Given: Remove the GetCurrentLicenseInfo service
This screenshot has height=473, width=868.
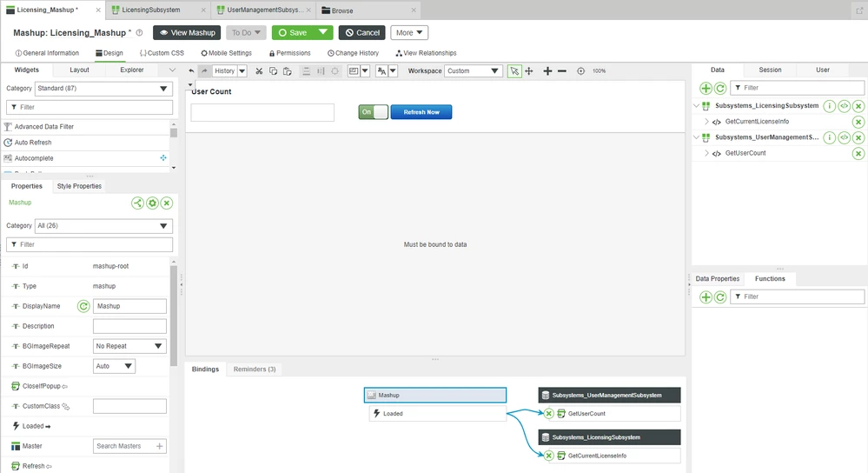Looking at the screenshot, I should tap(858, 122).
